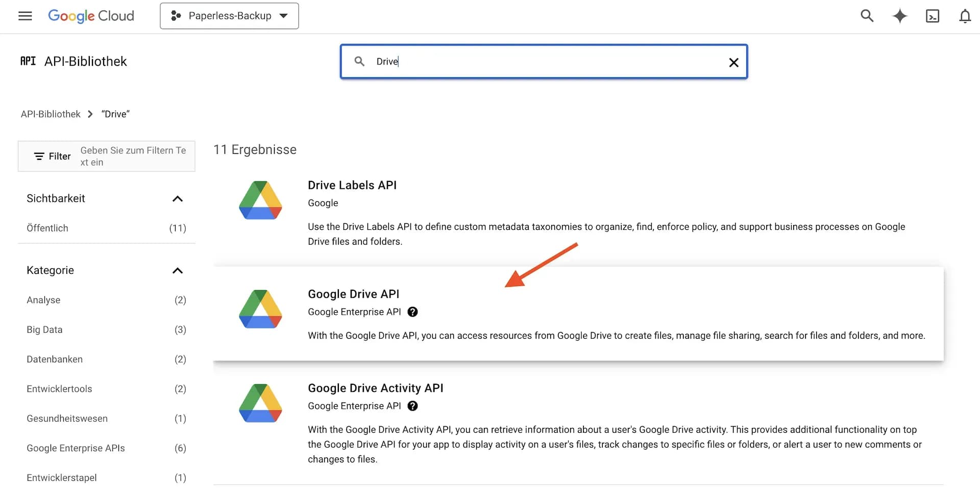The width and height of the screenshot is (980, 491).
Task: Click the magnifier inside the search box
Action: tap(359, 61)
